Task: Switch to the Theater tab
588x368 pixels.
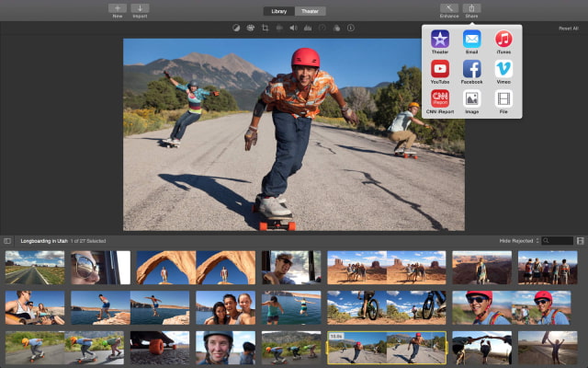Action: [x=310, y=11]
